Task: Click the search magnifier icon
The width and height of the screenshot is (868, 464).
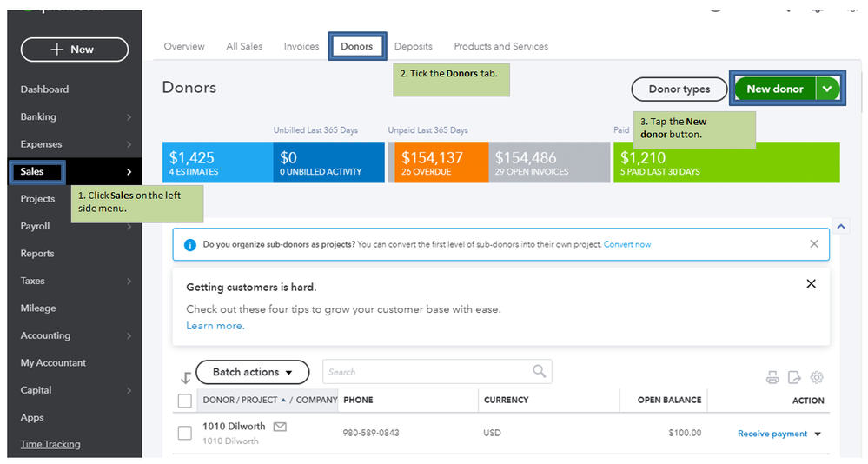Action: tap(540, 371)
